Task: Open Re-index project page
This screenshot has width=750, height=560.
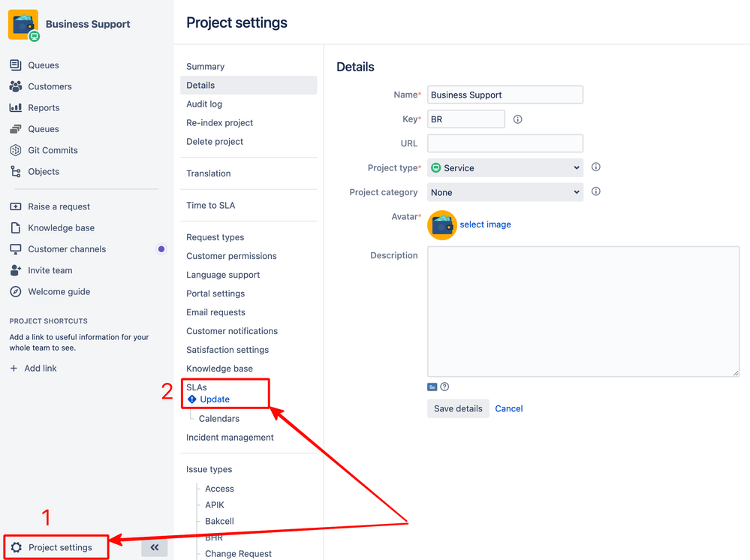Action: pyautogui.click(x=219, y=123)
